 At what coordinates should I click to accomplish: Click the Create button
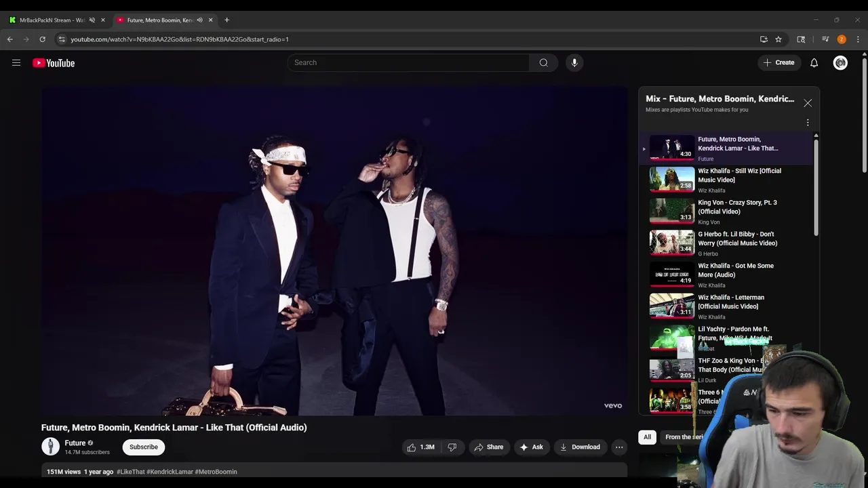(778, 62)
